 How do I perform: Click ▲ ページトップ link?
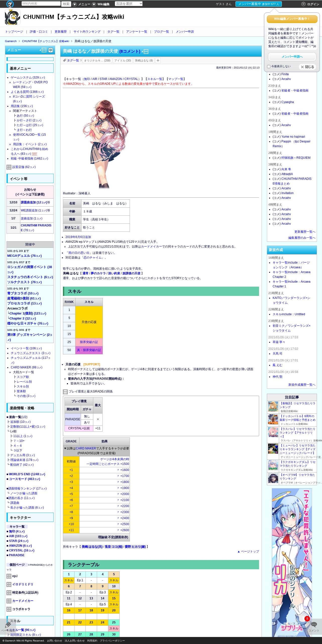(248, 551)
